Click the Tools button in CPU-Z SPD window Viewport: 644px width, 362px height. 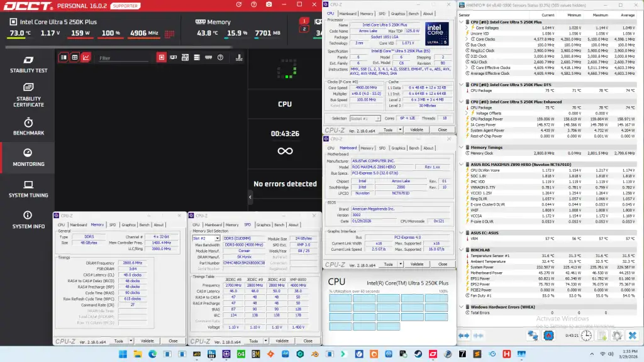254,341
